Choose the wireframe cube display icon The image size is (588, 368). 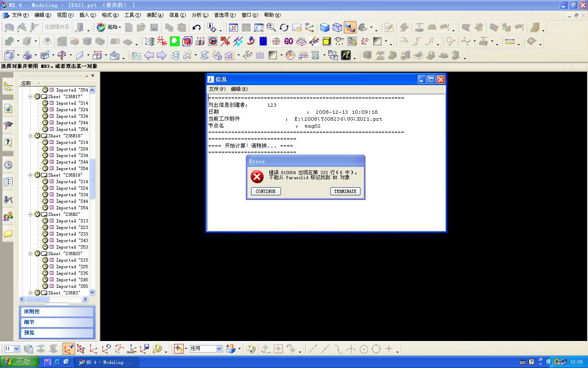[x=337, y=27]
